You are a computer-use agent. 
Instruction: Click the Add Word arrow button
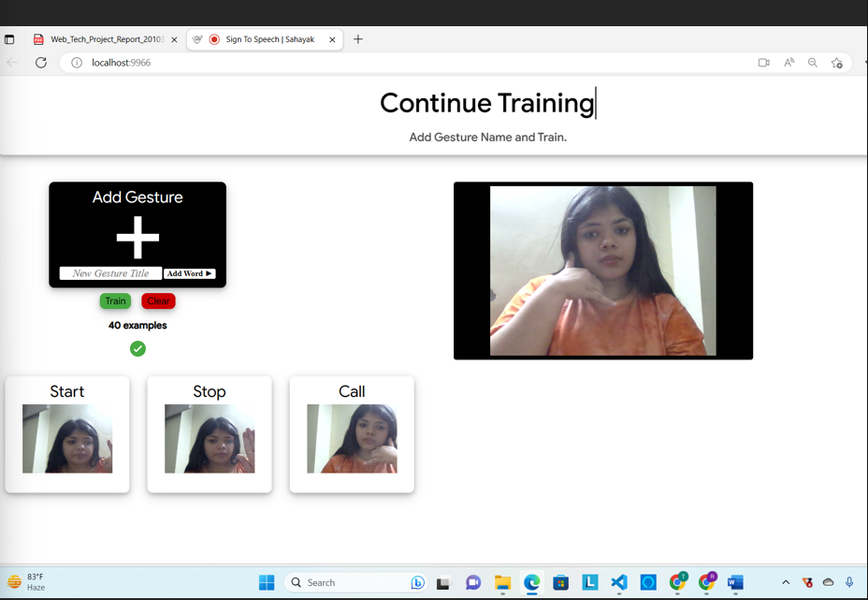[x=190, y=273]
